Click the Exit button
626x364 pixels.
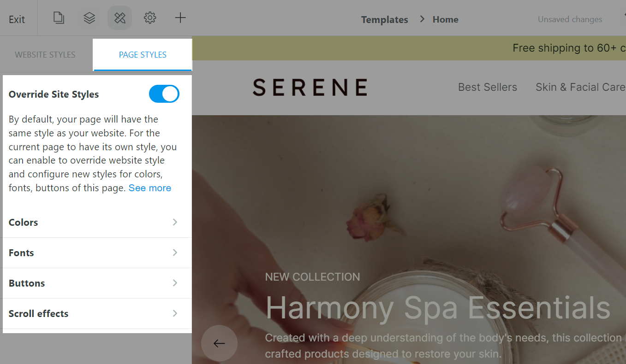[x=17, y=19]
